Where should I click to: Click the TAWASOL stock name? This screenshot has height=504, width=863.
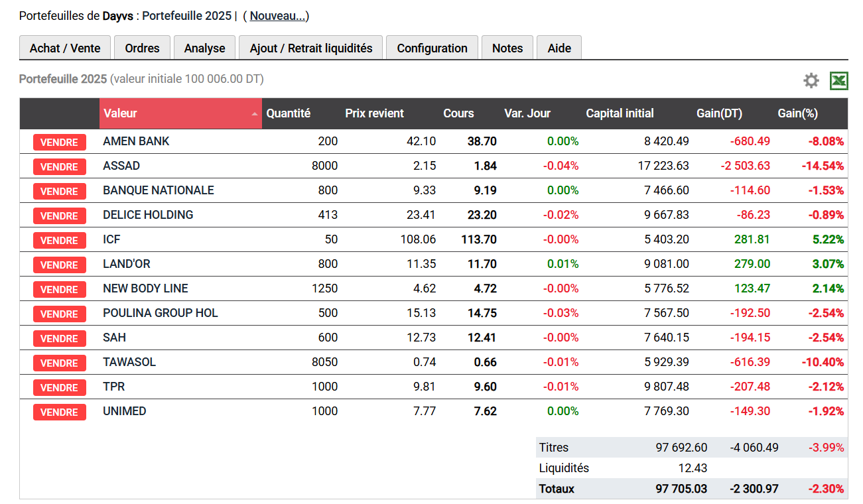[x=129, y=362]
